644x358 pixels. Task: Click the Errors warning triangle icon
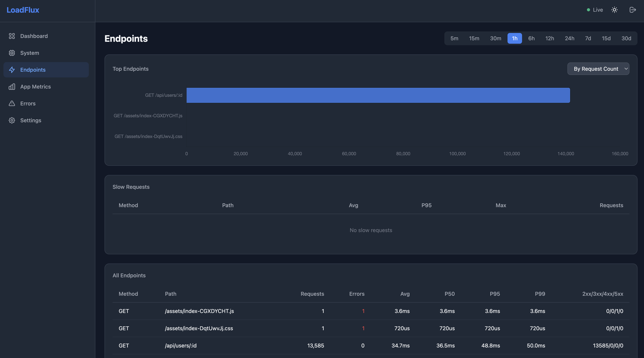(x=12, y=103)
